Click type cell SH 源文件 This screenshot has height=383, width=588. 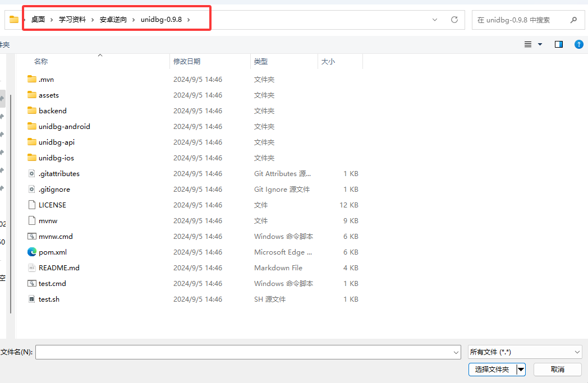270,299
